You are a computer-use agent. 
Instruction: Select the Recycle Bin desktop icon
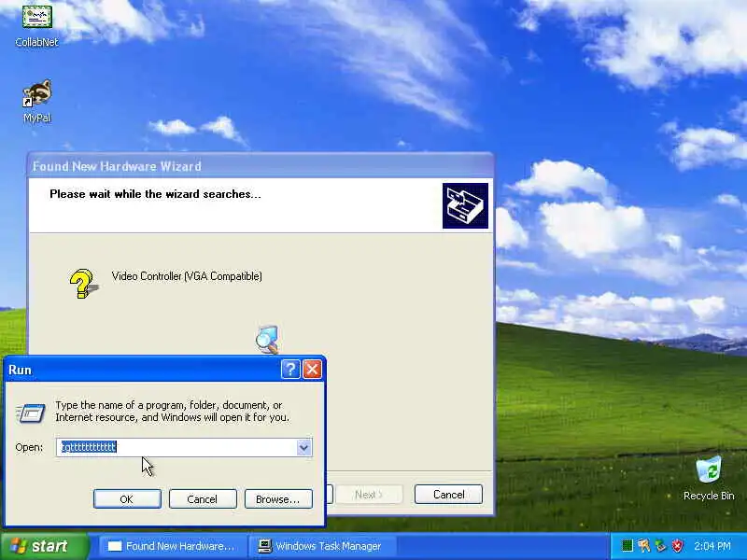pos(709,478)
